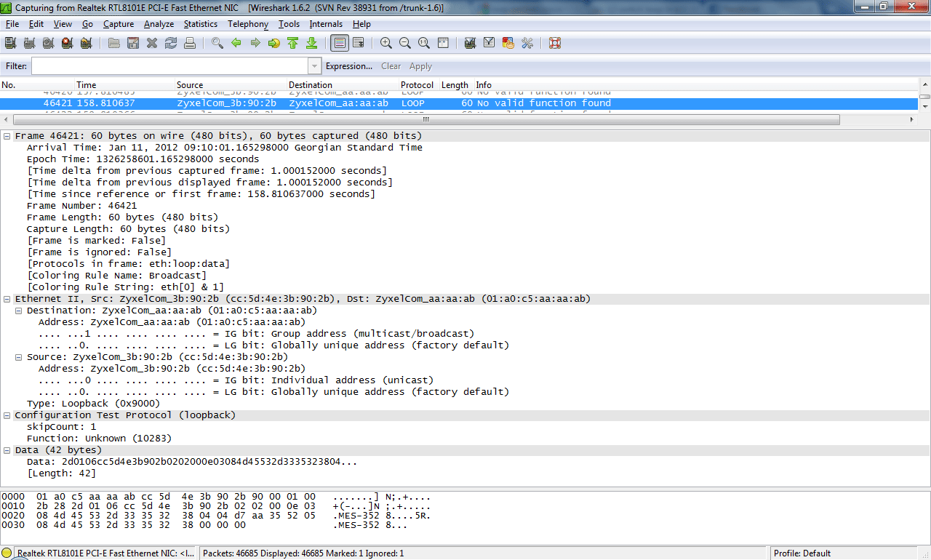Go to the first packet

click(292, 44)
